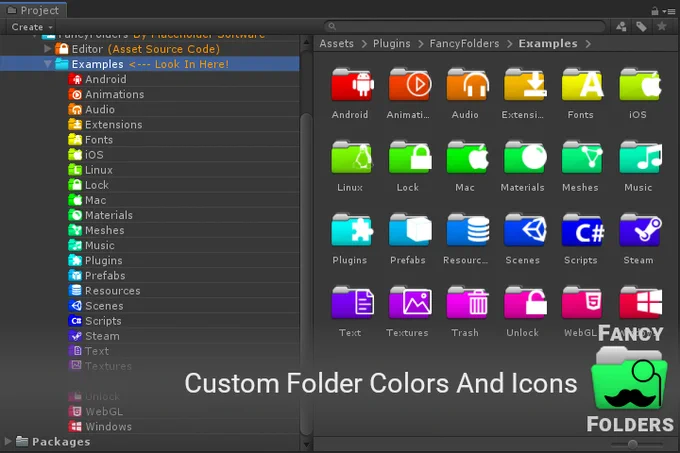The image size is (680, 453).
Task: Go to Assets in breadcrumb
Action: click(337, 43)
